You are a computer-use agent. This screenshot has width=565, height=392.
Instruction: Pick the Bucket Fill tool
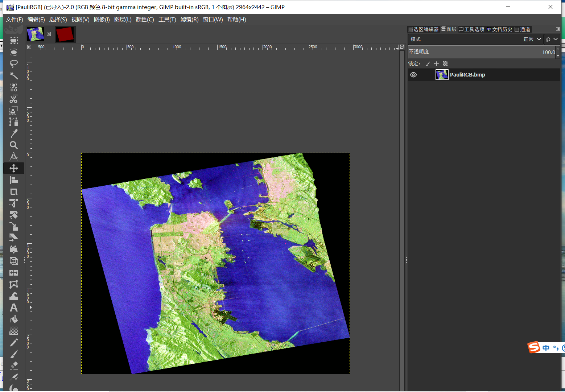(14, 319)
